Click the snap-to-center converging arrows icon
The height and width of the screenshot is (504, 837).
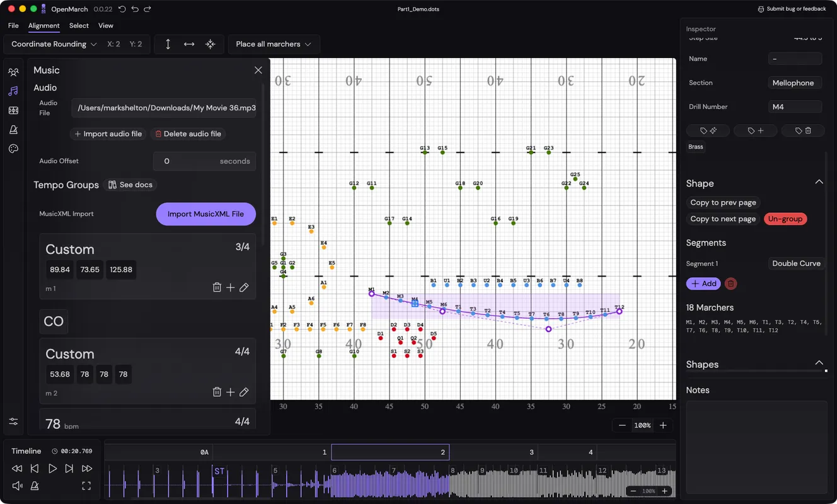coord(211,44)
